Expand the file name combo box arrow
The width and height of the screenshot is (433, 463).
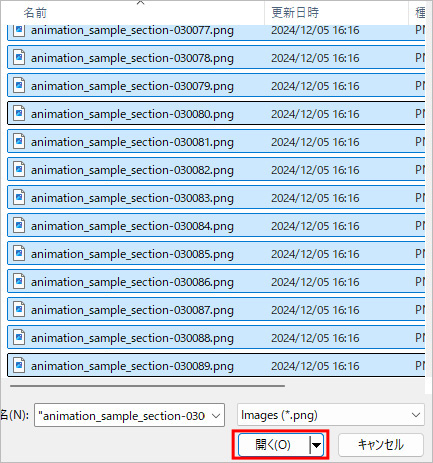(x=216, y=416)
